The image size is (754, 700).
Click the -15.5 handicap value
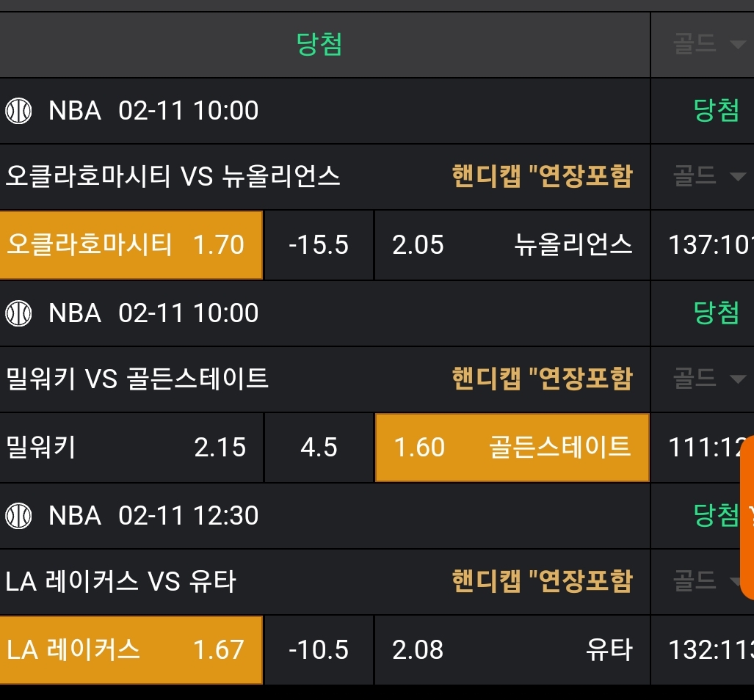[319, 245]
